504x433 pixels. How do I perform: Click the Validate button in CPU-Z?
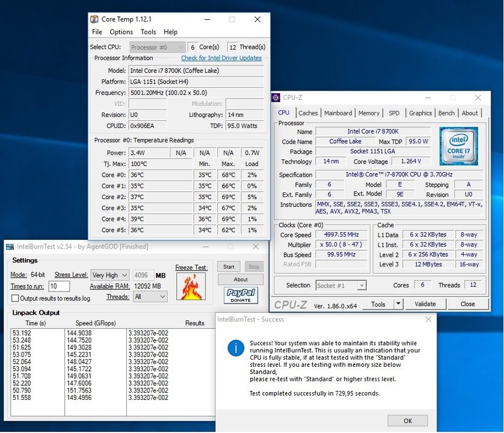pyautogui.click(x=425, y=304)
